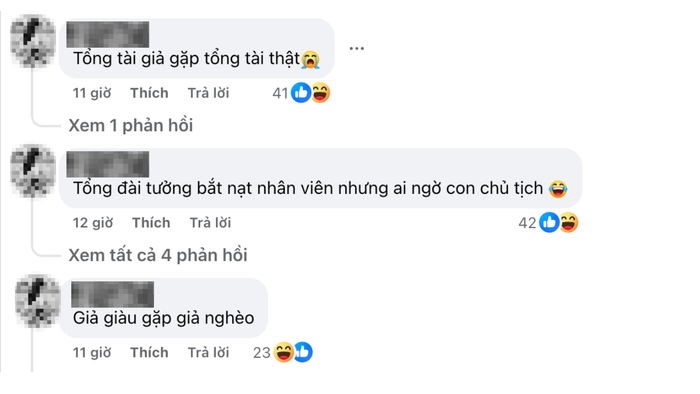Image resolution: width=700 pixels, height=394 pixels.
Task: Like the comment 'Tổng tài giả gặp tổng tài thật'
Action: [149, 93]
